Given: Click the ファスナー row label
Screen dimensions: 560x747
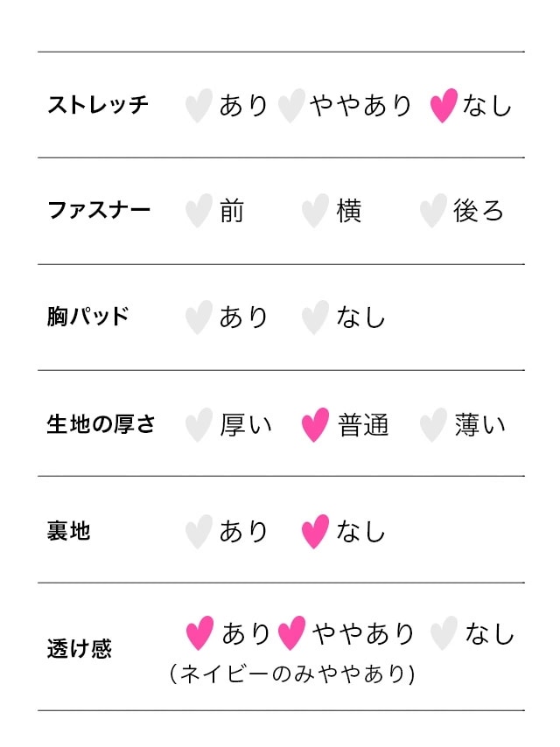Looking at the screenshot, I should (98, 211).
